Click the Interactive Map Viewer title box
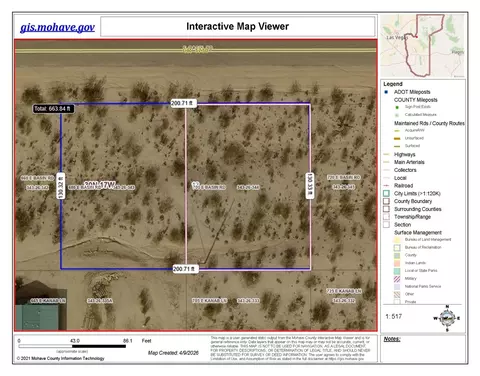 [x=238, y=26]
